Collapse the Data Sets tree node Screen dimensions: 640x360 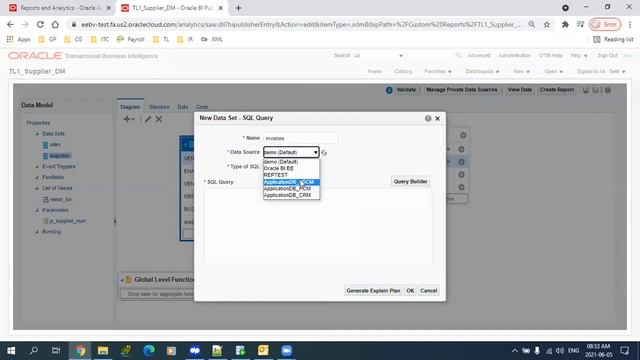coord(37,134)
